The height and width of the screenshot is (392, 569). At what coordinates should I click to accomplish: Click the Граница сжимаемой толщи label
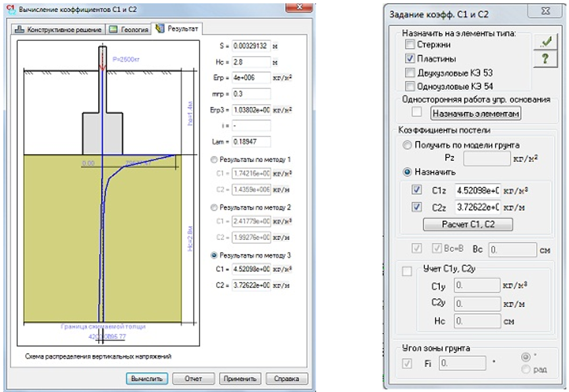tap(103, 327)
